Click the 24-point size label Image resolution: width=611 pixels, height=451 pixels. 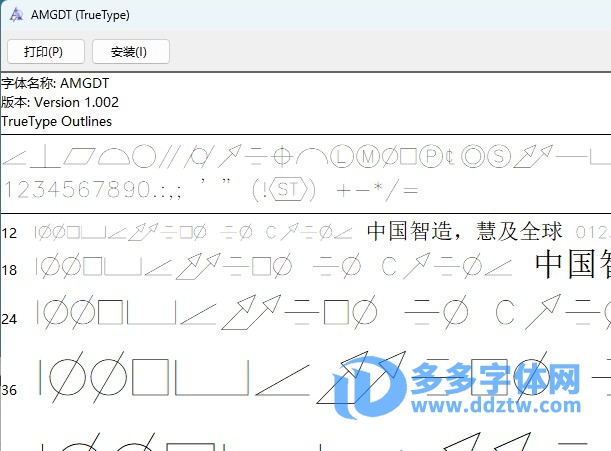tap(9, 319)
